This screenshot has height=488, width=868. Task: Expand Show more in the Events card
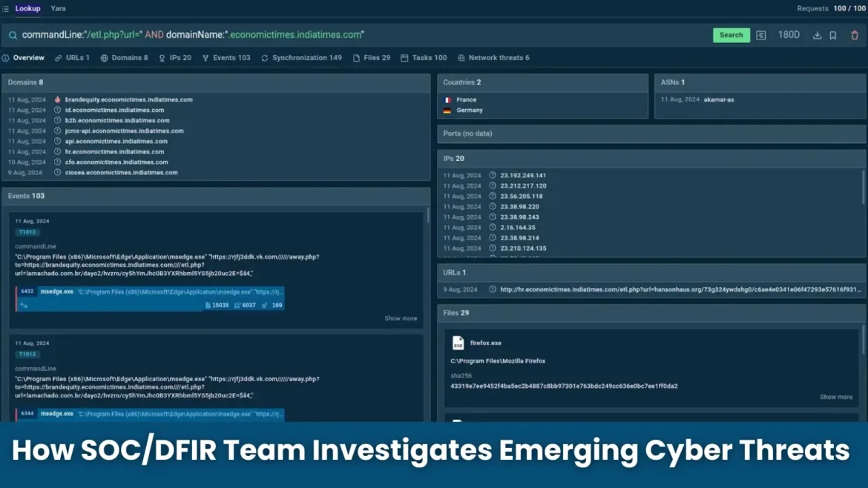401,318
